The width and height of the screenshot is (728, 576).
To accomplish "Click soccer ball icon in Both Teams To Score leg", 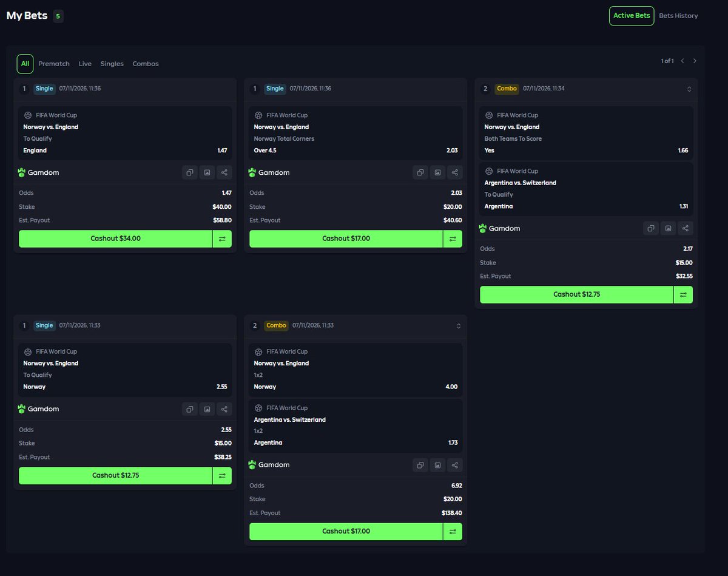I will click(x=489, y=115).
